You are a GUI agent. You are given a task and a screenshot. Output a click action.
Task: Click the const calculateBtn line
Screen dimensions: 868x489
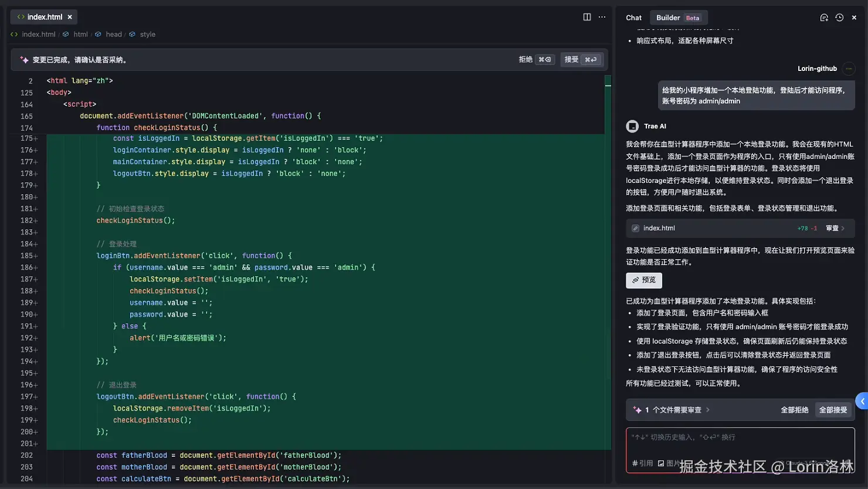223,478
